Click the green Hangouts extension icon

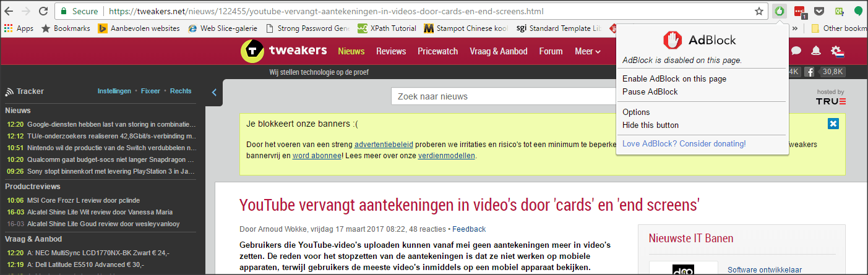(x=859, y=11)
